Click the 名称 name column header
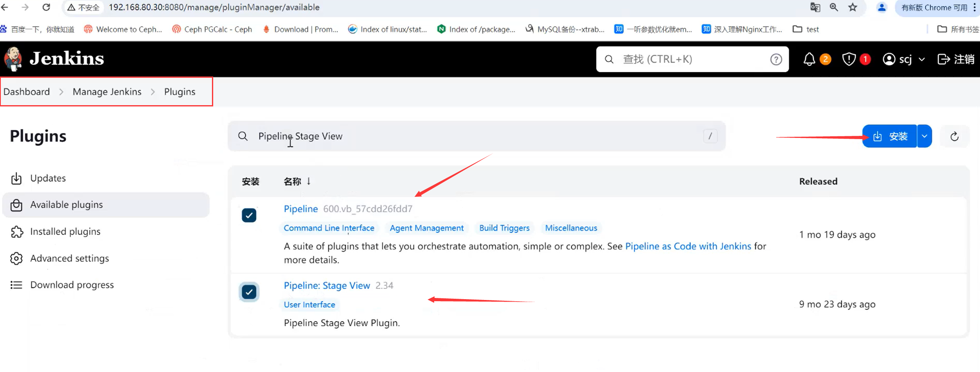 [292, 181]
